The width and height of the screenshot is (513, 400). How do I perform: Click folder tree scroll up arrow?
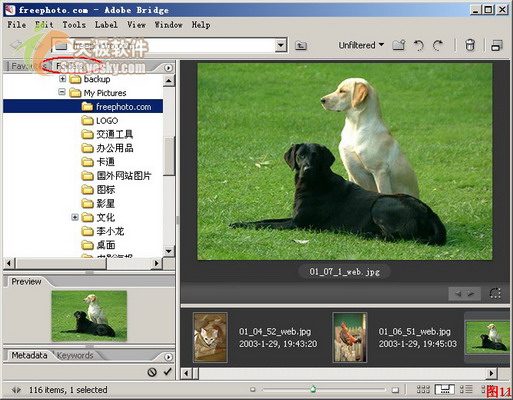pos(169,80)
